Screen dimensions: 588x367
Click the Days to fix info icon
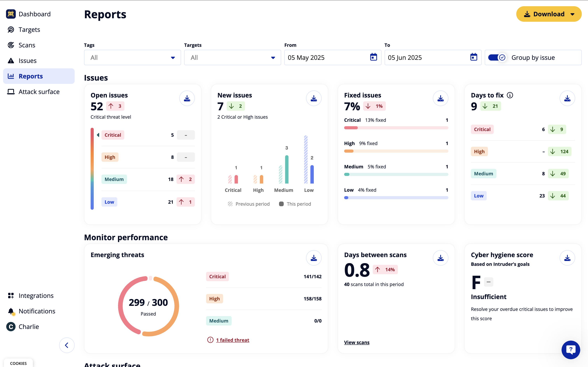point(510,95)
